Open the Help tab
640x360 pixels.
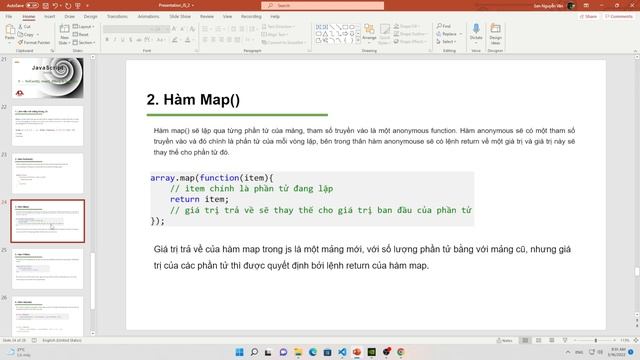pyautogui.click(x=275, y=17)
